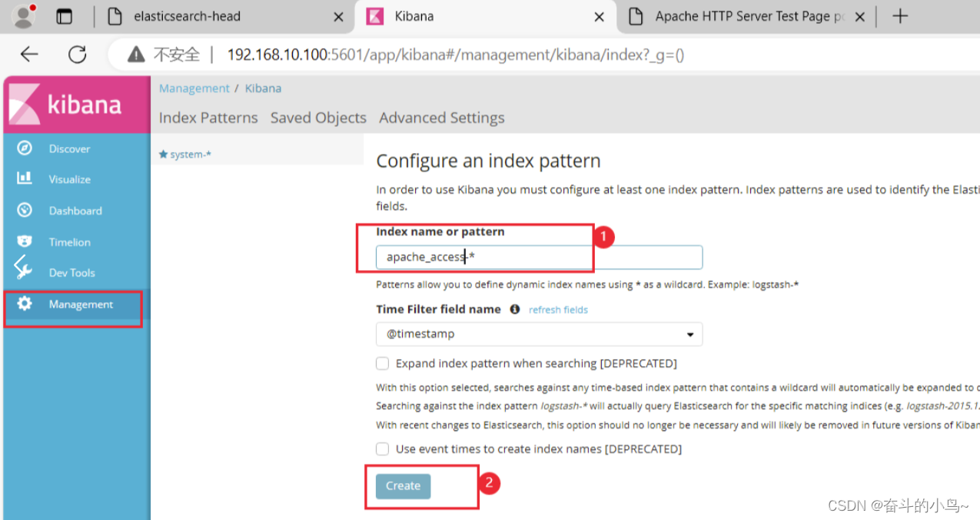Open the Advanced Settings tab

pos(442,118)
